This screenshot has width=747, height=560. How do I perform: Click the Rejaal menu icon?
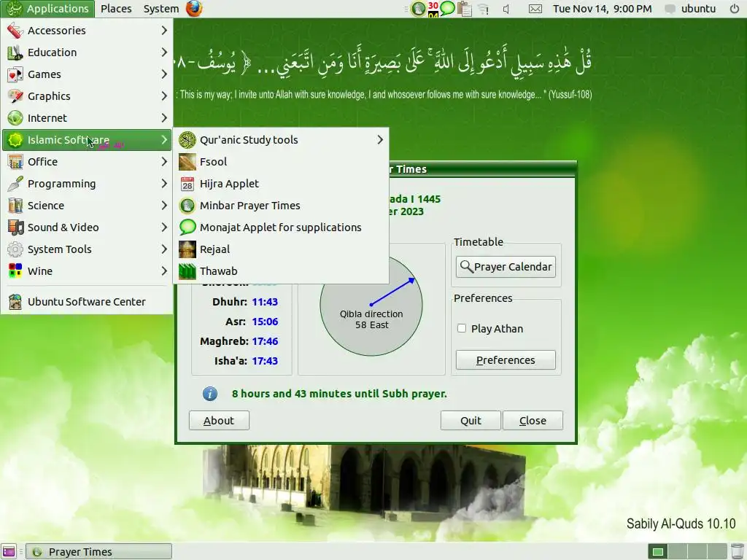point(187,249)
